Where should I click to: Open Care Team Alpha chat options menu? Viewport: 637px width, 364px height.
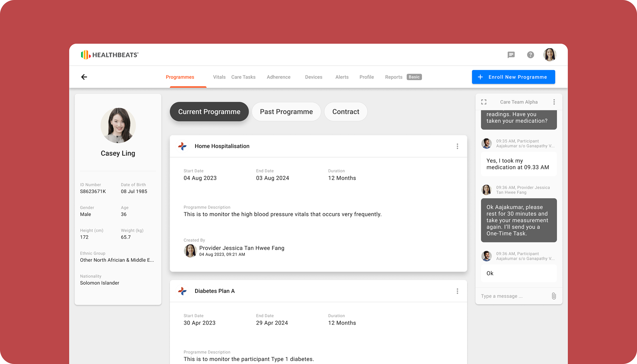pos(554,102)
